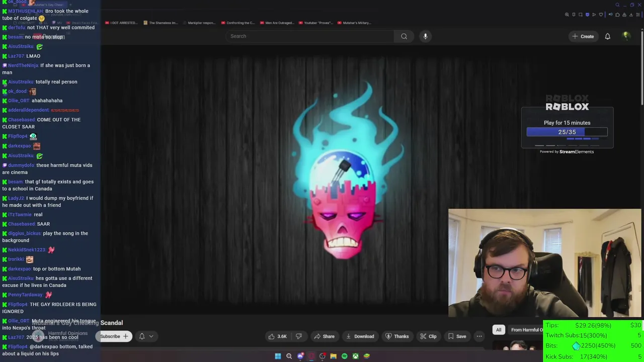Like the video showing 3.6K likes
The image size is (644, 362).
point(277,336)
